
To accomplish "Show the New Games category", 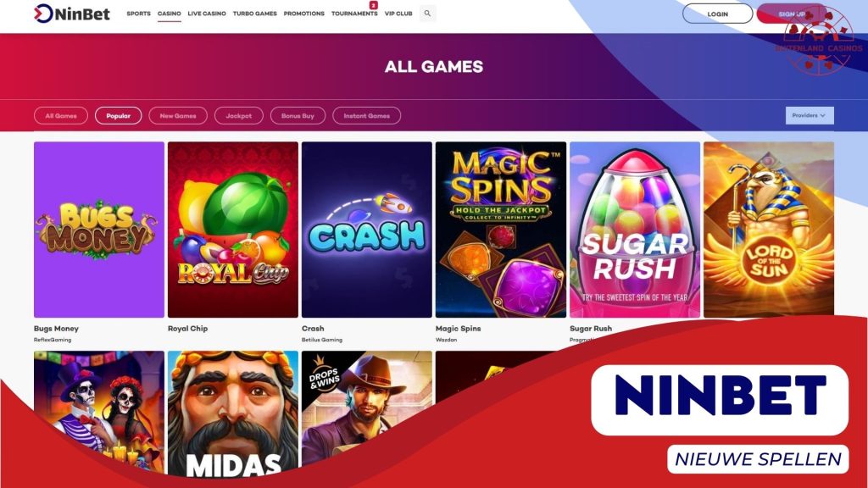I will 178,115.
